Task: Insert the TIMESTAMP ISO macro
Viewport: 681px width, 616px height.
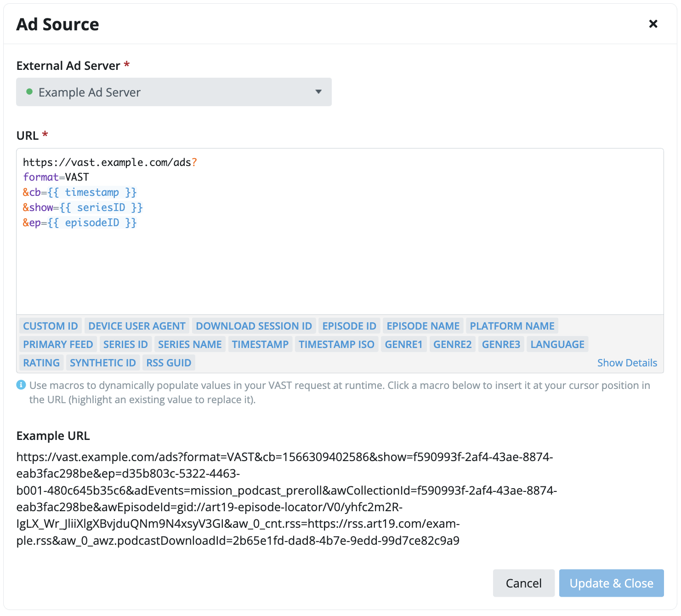Action: click(336, 344)
